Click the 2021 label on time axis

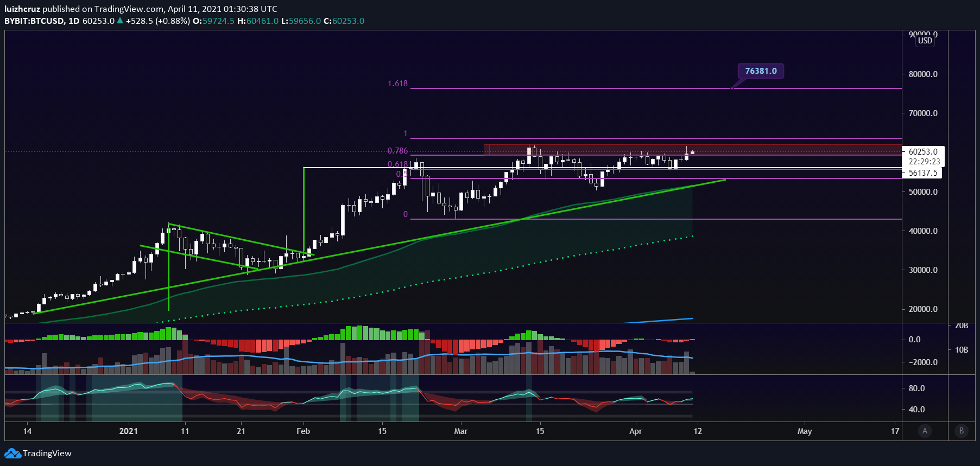[x=129, y=431]
